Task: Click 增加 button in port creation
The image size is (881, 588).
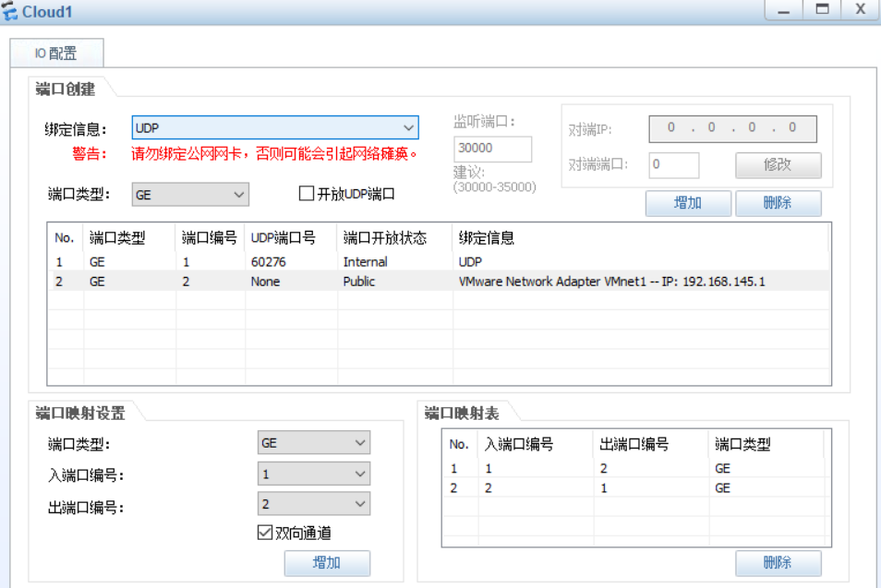Action: (x=688, y=203)
